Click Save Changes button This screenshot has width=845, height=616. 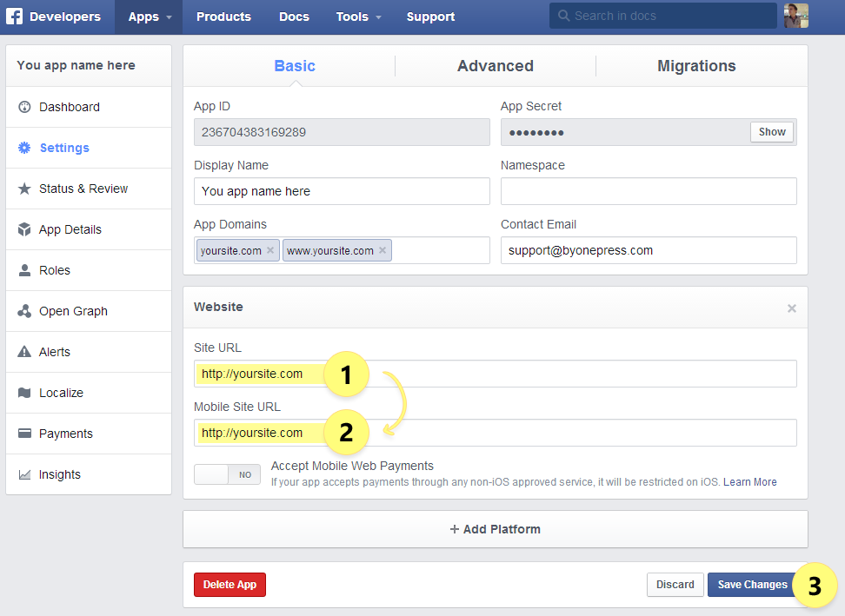[752, 585]
